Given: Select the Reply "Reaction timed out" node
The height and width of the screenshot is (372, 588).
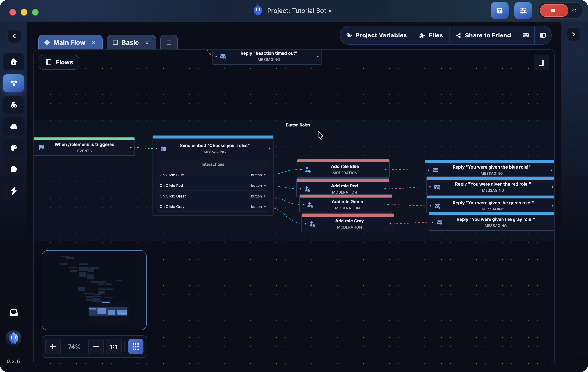Looking at the screenshot, I should click(267, 57).
